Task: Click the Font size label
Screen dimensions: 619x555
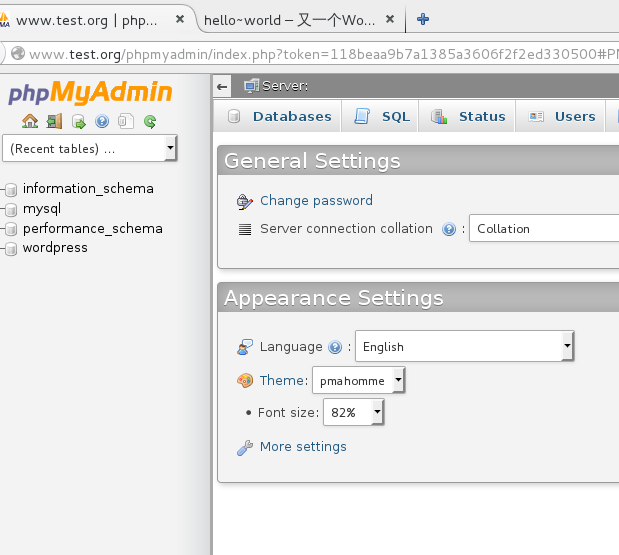Action: pyautogui.click(x=288, y=412)
